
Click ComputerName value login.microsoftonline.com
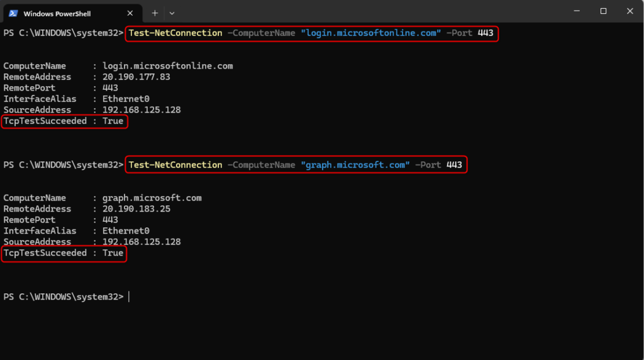pos(167,66)
